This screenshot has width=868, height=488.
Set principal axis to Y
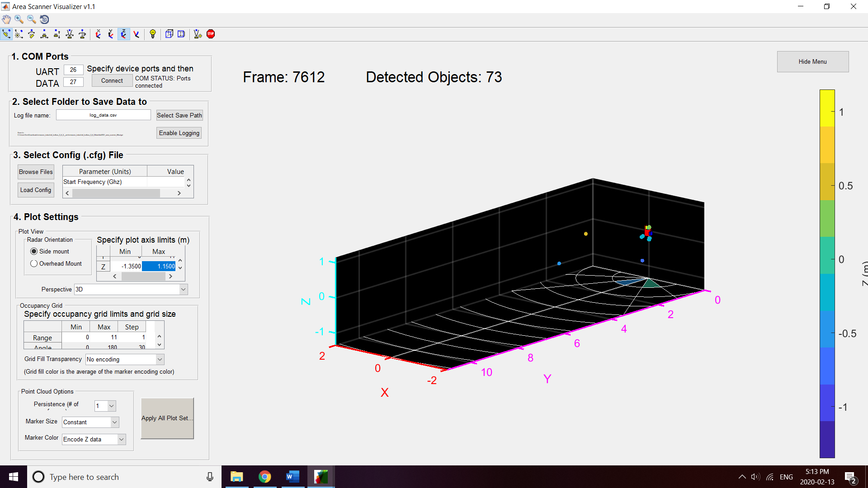click(111, 34)
